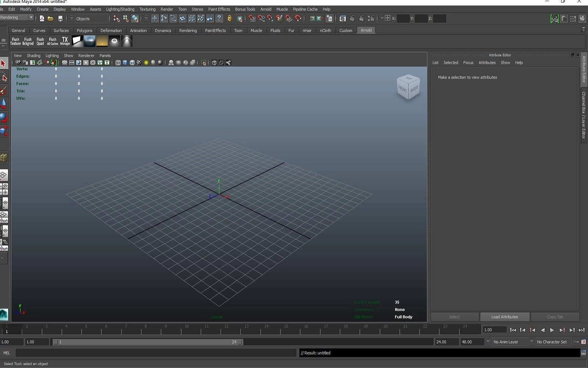
Task: Click the MEL script language label
Action: click(x=7, y=353)
